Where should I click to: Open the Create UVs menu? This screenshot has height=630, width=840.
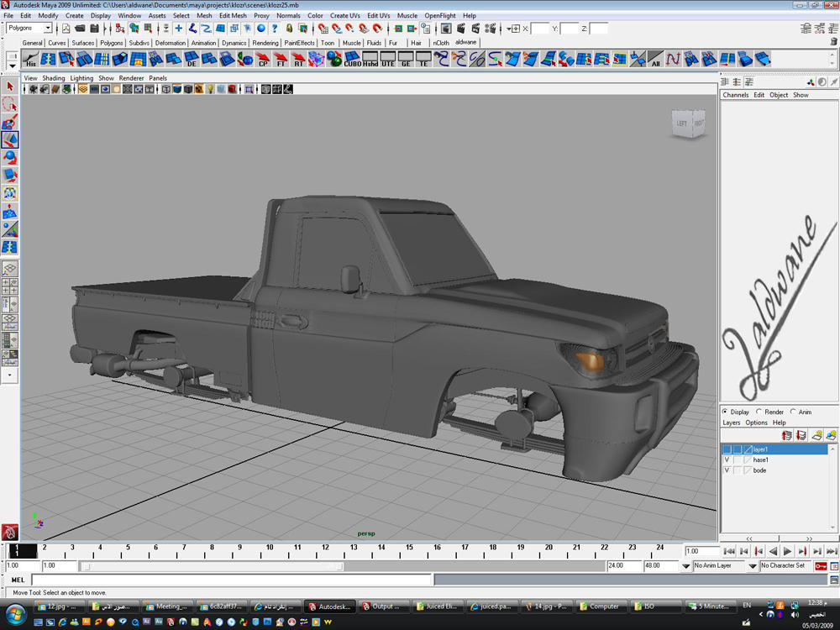pyautogui.click(x=345, y=15)
